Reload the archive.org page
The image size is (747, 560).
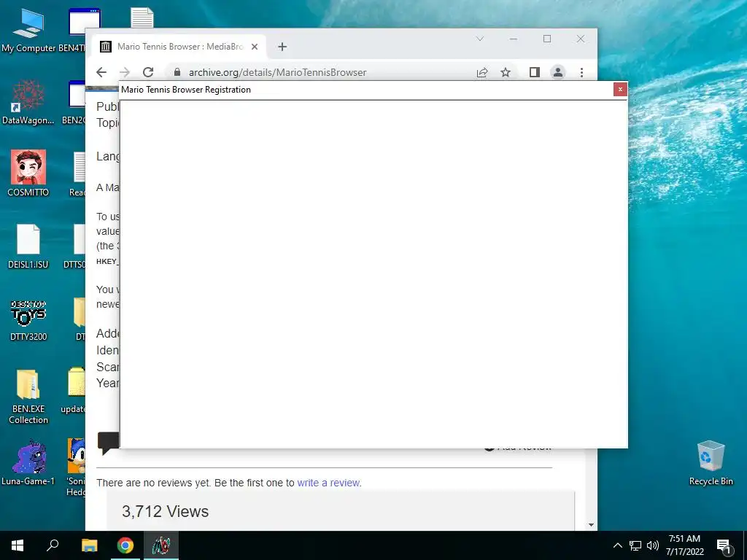coord(148,72)
